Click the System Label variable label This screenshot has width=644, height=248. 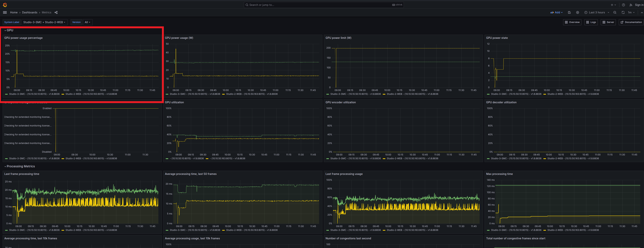coord(11,22)
